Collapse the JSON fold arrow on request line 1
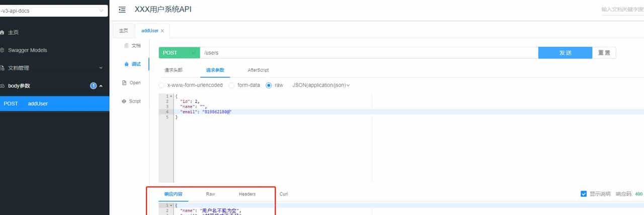 click(x=171, y=96)
